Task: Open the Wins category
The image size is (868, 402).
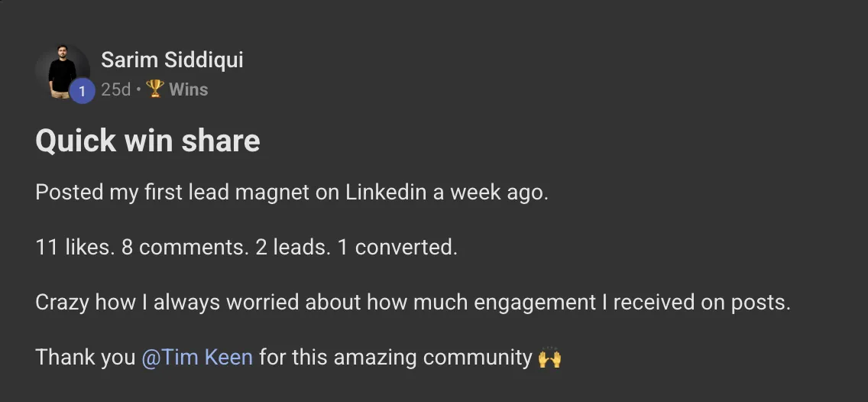Action: point(188,89)
